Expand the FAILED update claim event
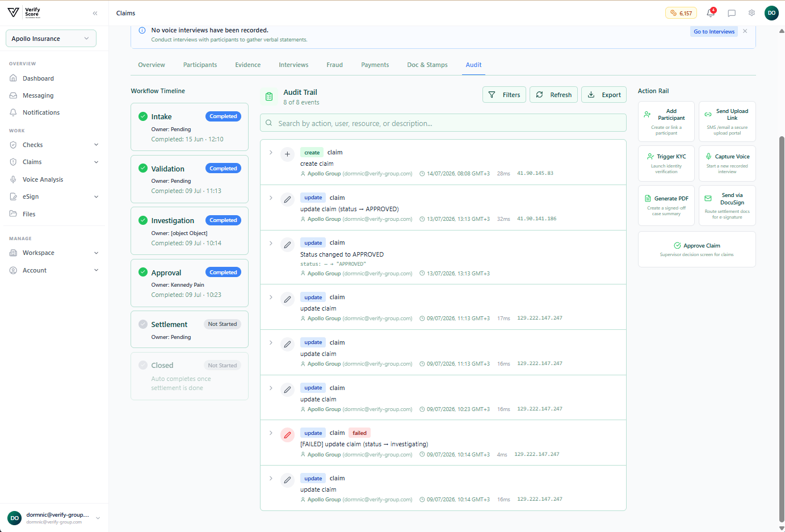785x532 pixels. pyautogui.click(x=271, y=433)
